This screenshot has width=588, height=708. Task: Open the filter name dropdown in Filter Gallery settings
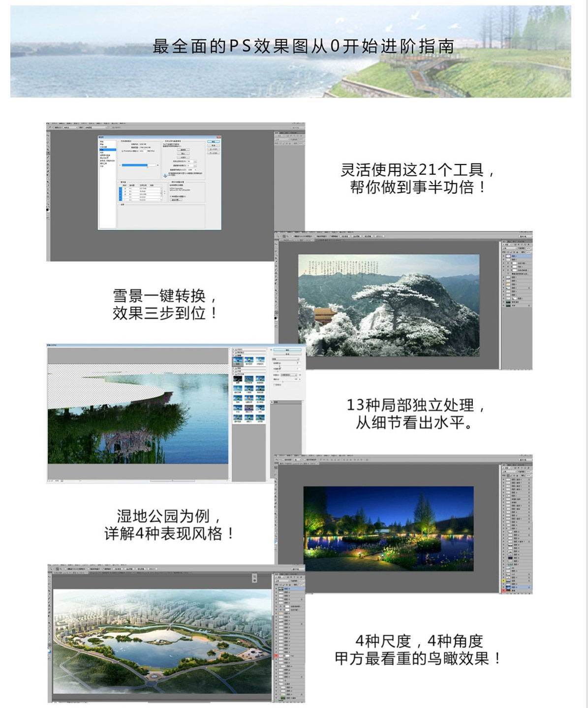(x=286, y=359)
